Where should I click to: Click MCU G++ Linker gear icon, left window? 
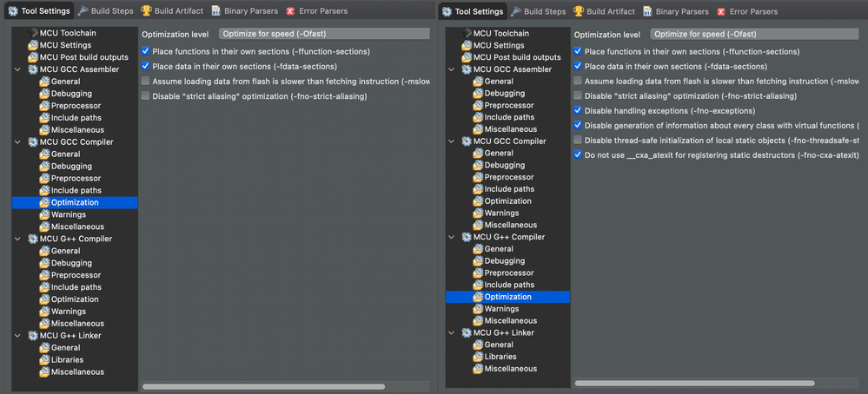pyautogui.click(x=33, y=336)
